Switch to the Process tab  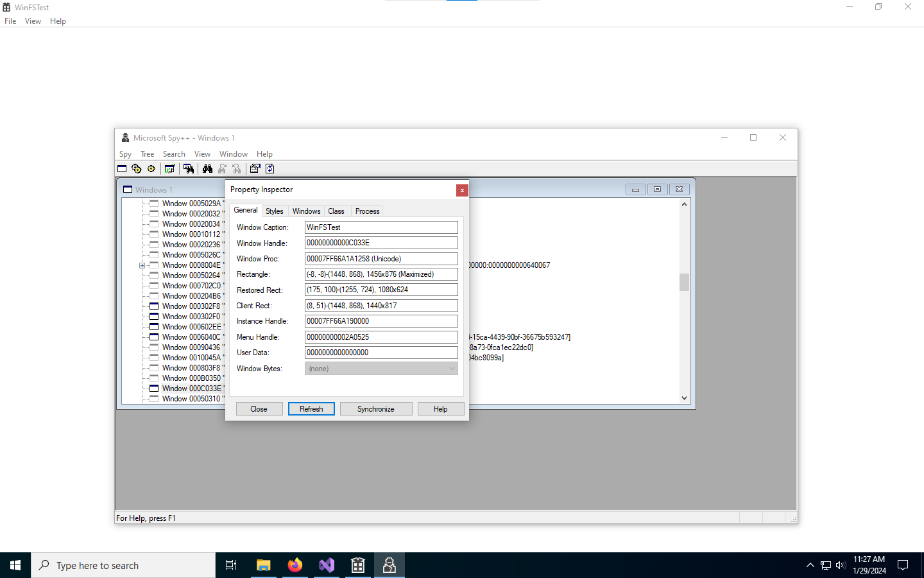(x=368, y=211)
